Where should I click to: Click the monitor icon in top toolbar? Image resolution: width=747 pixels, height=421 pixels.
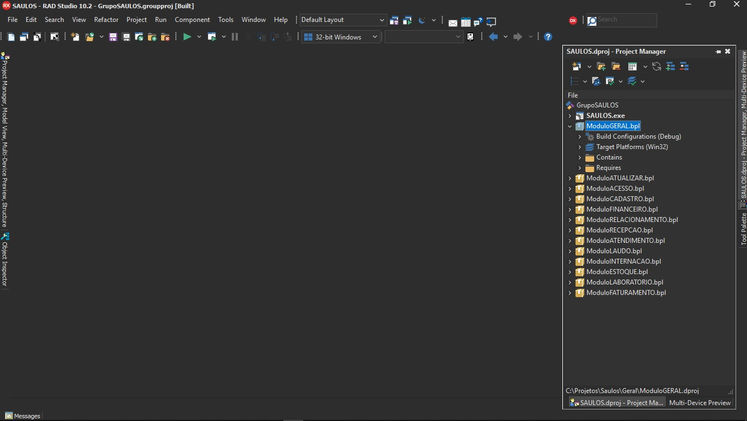pyautogui.click(x=491, y=22)
